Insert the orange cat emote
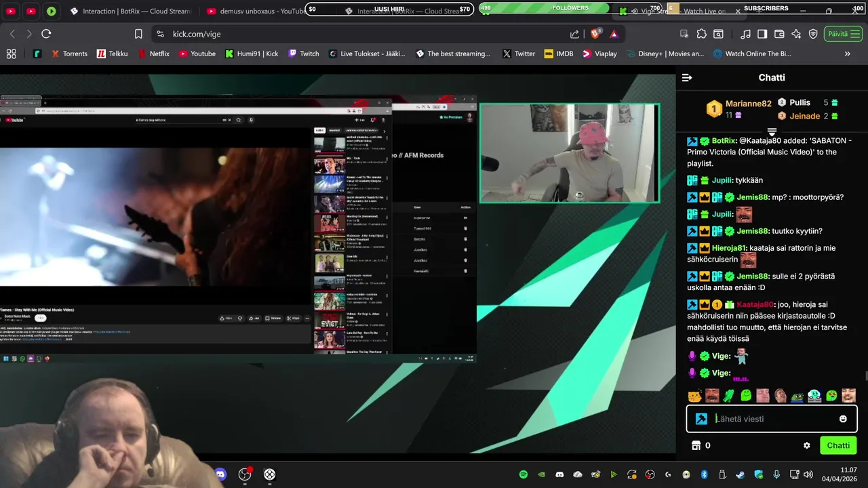Screen dimensions: 868x488 point(694,396)
